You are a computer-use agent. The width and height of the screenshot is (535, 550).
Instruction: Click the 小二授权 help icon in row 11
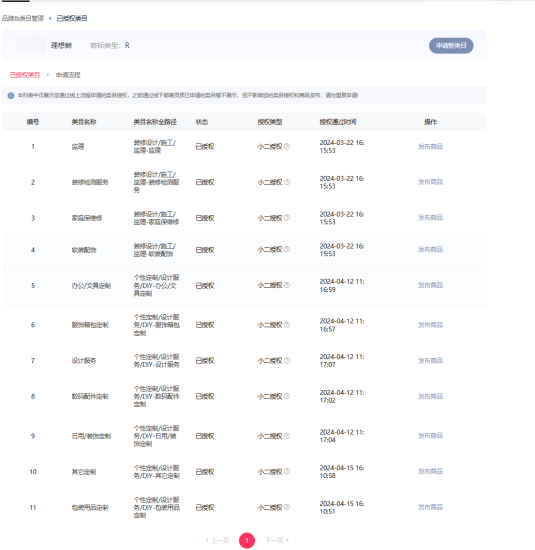pos(287,507)
